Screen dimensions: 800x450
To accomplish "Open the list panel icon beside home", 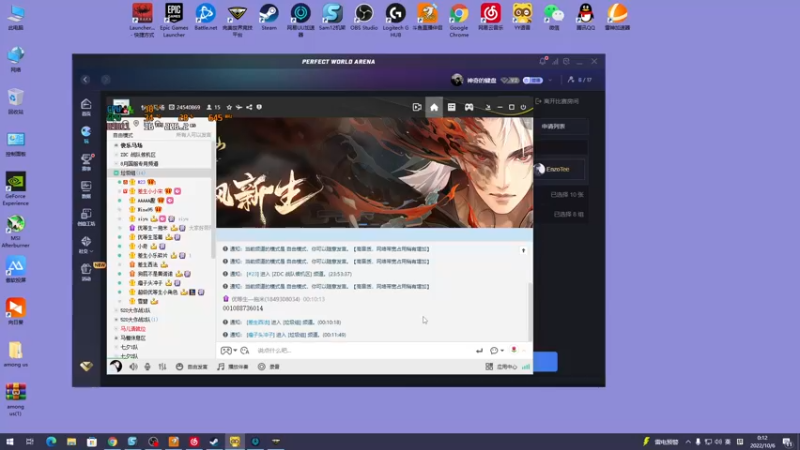I will coord(452,107).
